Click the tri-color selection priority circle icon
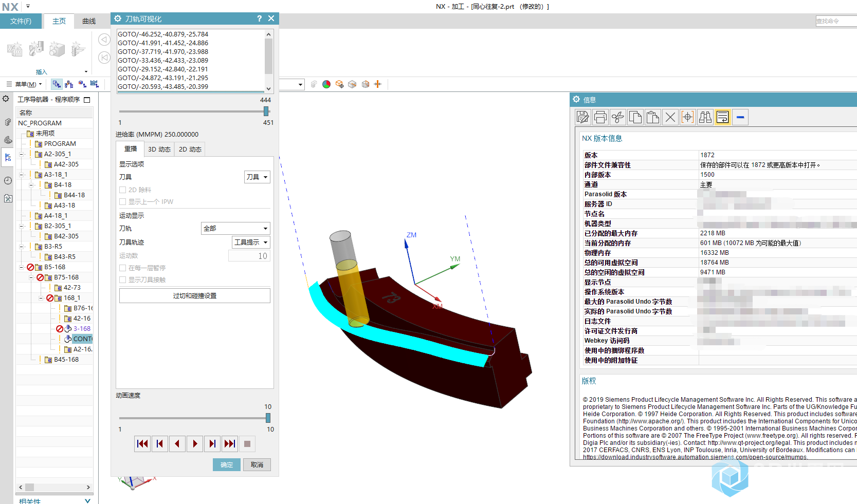This screenshot has height=504, width=857. point(326,84)
